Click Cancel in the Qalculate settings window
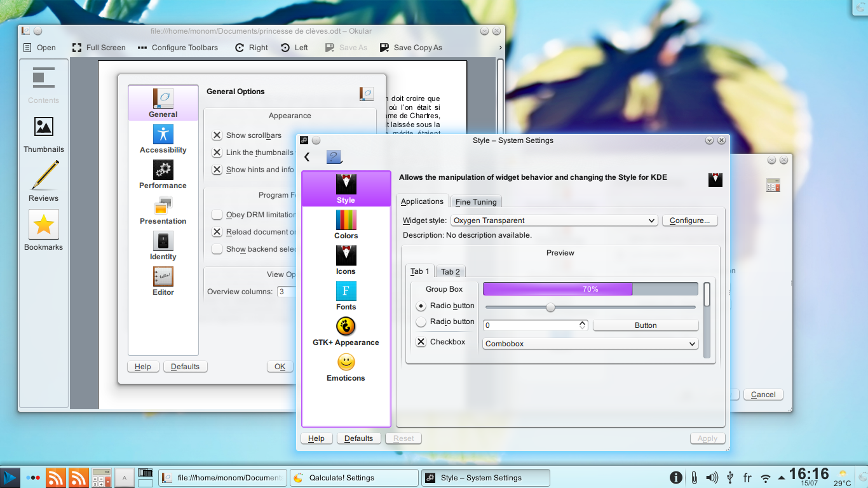 pyautogui.click(x=763, y=395)
